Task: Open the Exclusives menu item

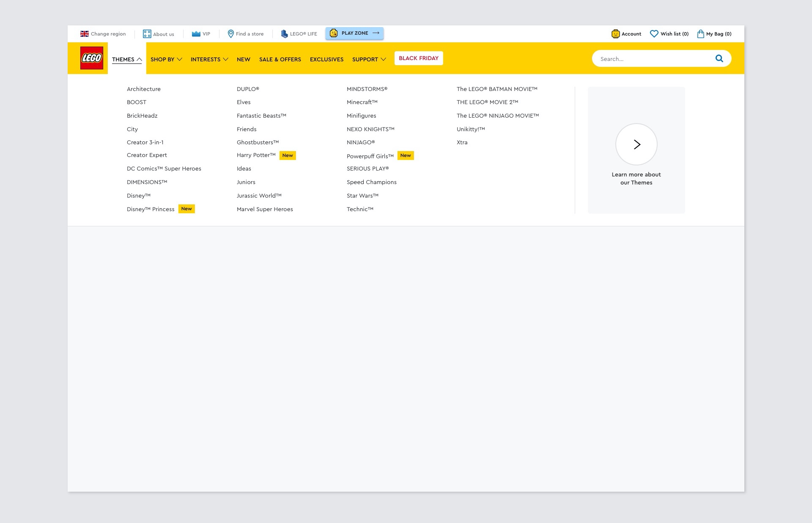Action: pyautogui.click(x=326, y=59)
